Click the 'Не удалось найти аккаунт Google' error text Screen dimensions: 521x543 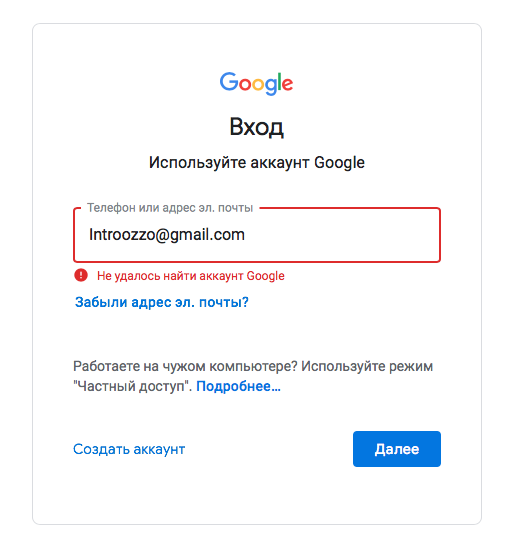(191, 276)
